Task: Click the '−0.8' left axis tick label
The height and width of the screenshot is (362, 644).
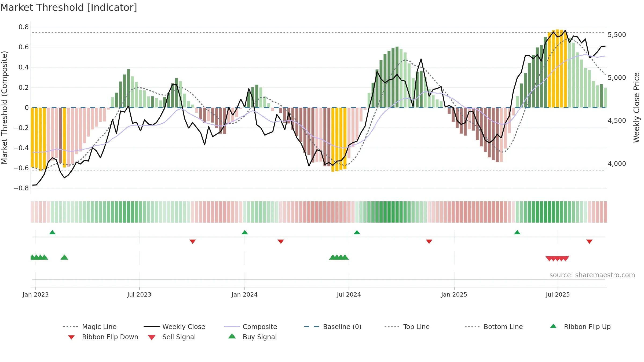Action: click(x=21, y=188)
